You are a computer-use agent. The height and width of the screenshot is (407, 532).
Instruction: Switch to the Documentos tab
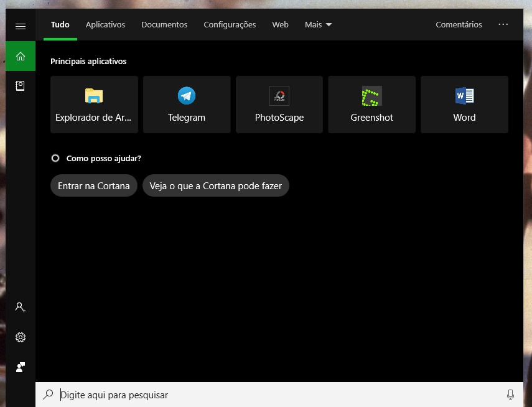pyautogui.click(x=164, y=25)
